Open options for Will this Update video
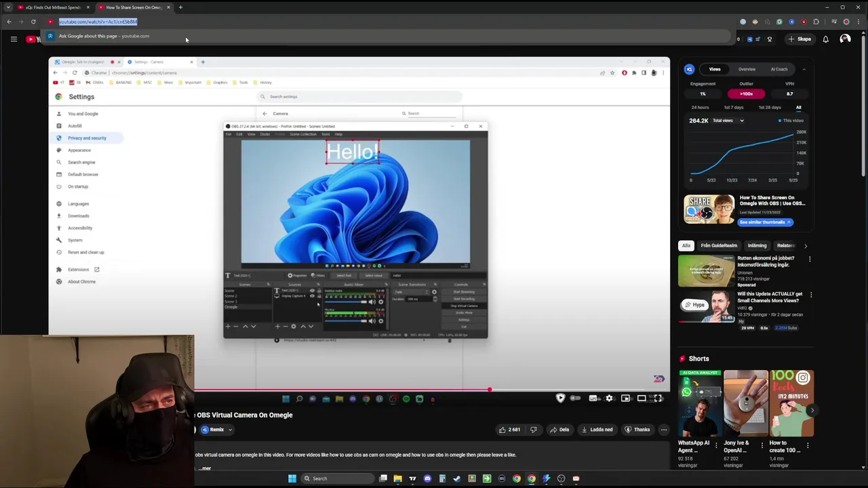The height and width of the screenshot is (488, 868). [811, 295]
